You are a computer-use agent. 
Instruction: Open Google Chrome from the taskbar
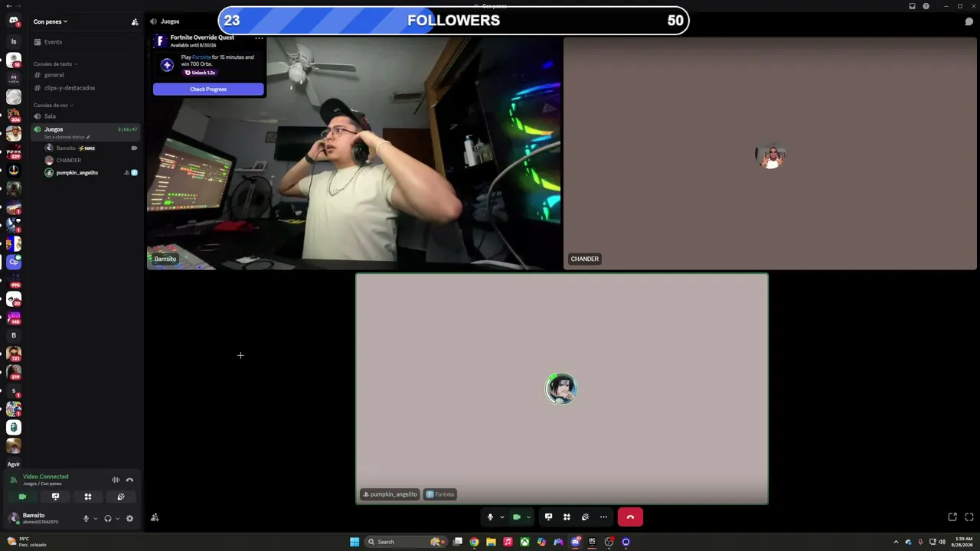[x=474, y=542]
